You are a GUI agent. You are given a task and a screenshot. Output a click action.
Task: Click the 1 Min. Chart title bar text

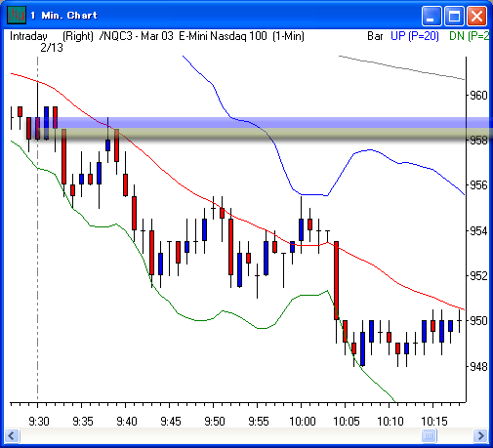click(64, 16)
